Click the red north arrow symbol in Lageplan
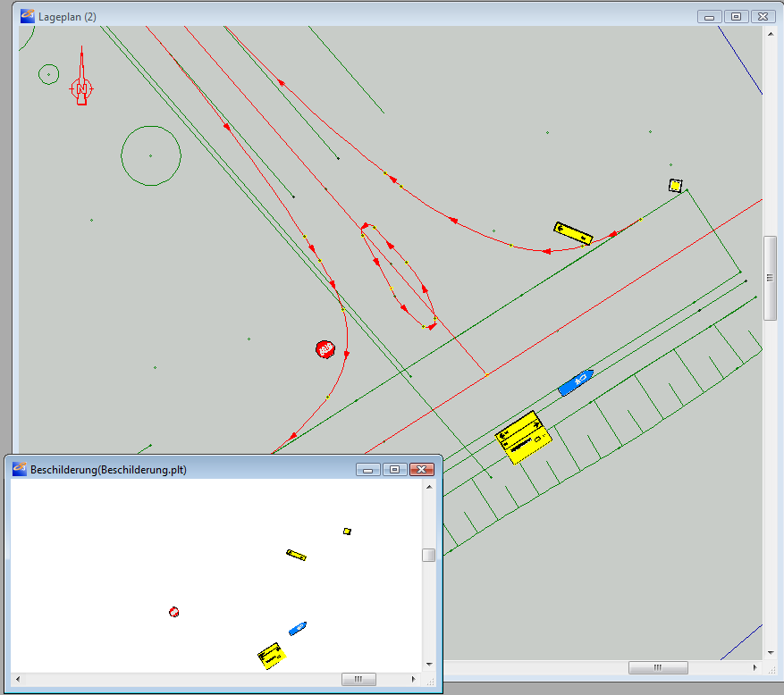784x695 pixels. (x=81, y=77)
